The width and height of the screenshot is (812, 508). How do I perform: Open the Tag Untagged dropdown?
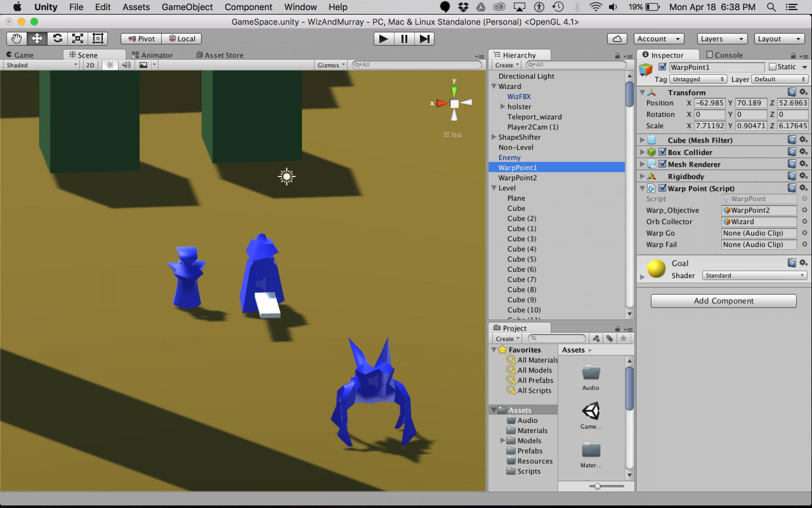698,79
